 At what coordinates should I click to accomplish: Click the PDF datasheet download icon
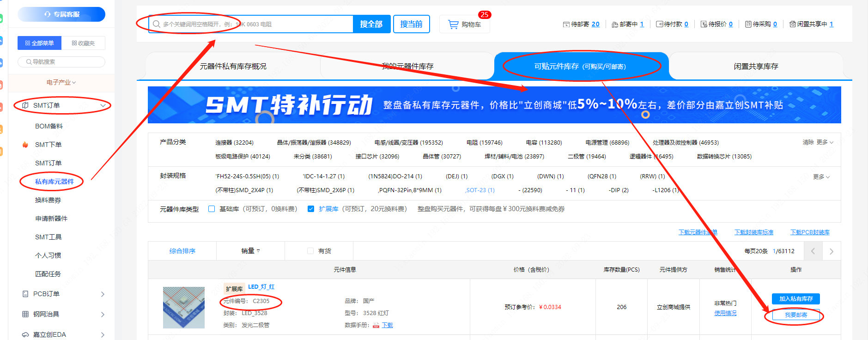[376, 326]
